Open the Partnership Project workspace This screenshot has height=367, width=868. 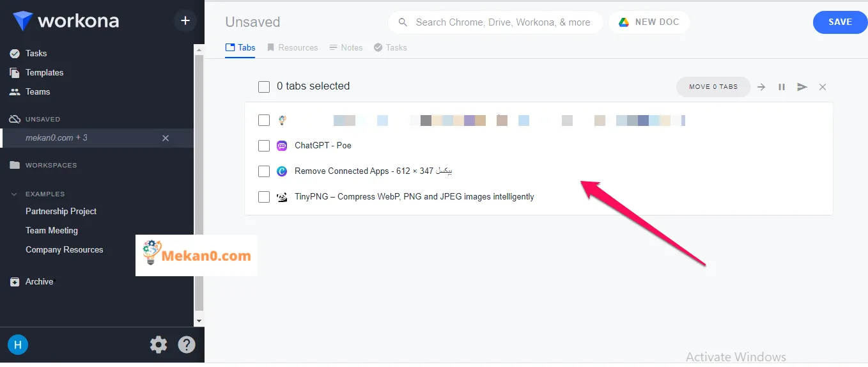61,211
